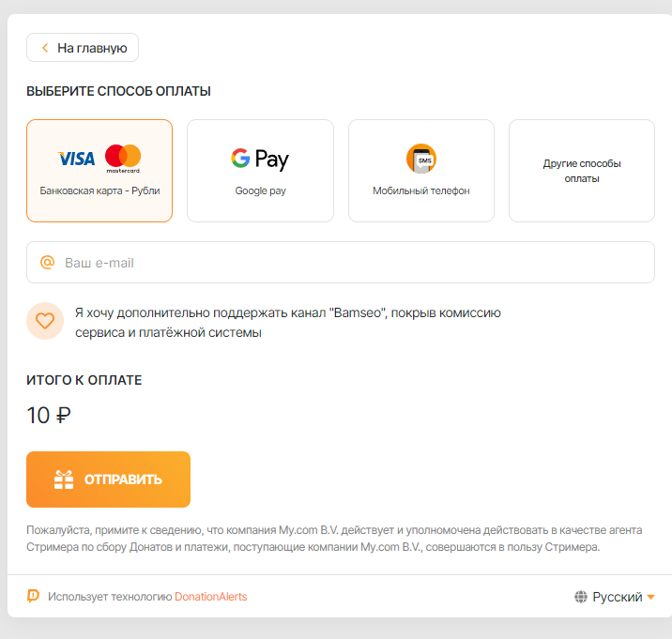Go back via the На главную button
The width and height of the screenshot is (672, 639).
point(83,48)
